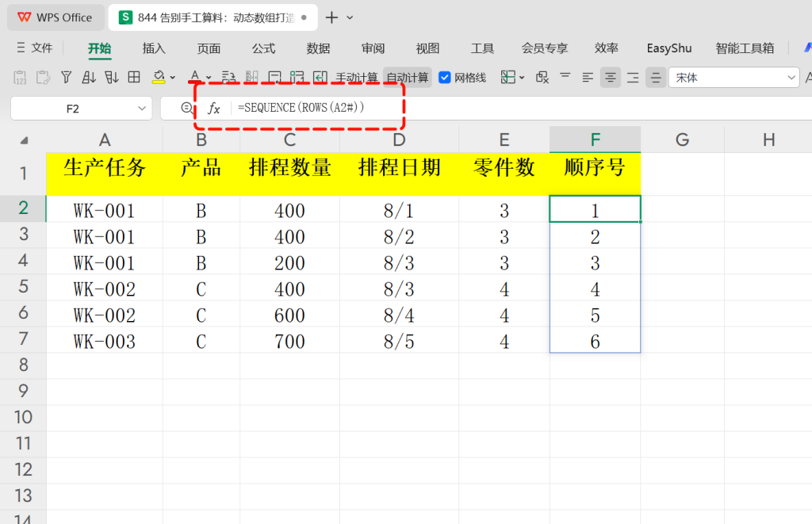Viewport: 812px width, 524px height.
Task: Click the F2 name box field
Action: point(72,109)
